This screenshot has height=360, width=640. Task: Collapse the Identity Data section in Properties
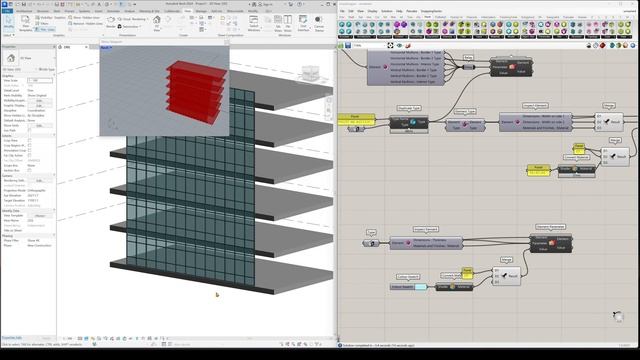point(53,210)
